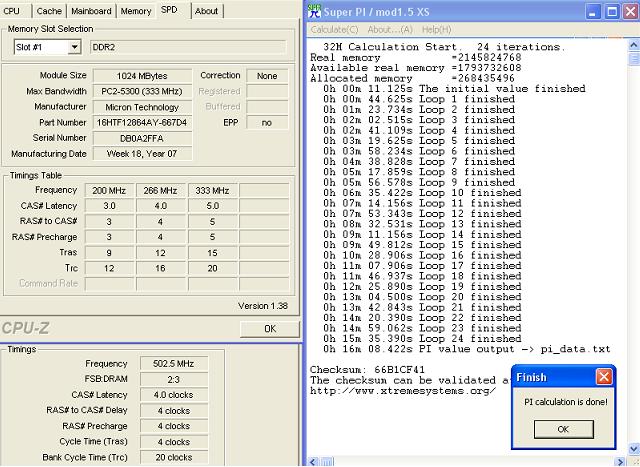Select the Mainboard tab
Screen dimensions: 640x467
[x=91, y=11]
